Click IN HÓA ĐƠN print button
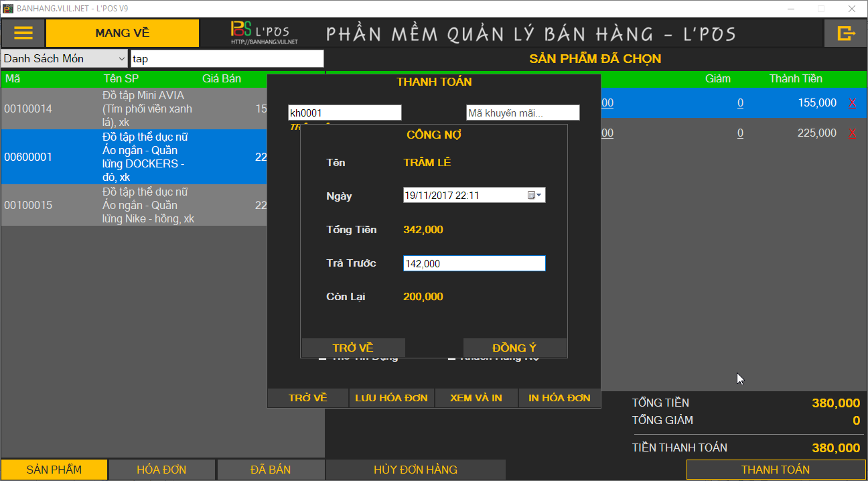Screen dimensions: 868x481 560,398
